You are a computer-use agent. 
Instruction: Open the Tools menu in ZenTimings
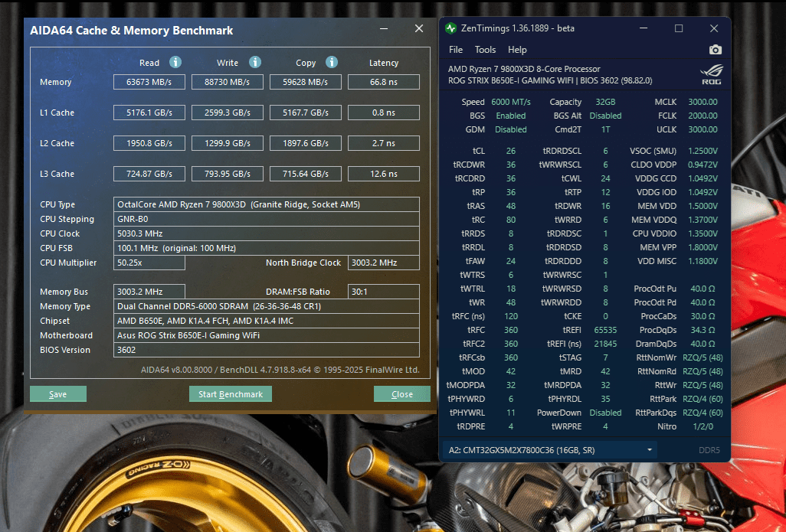click(x=485, y=50)
